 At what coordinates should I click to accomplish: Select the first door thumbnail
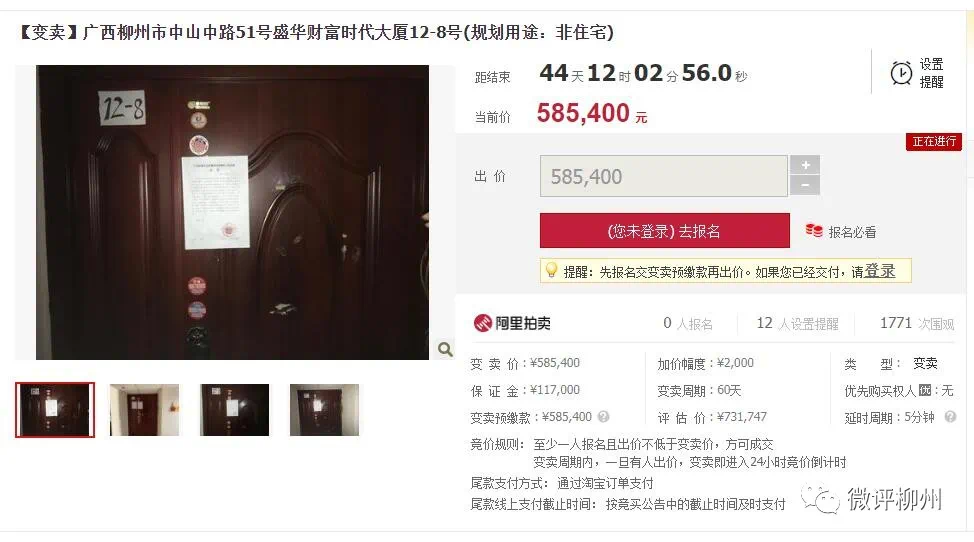pos(55,410)
